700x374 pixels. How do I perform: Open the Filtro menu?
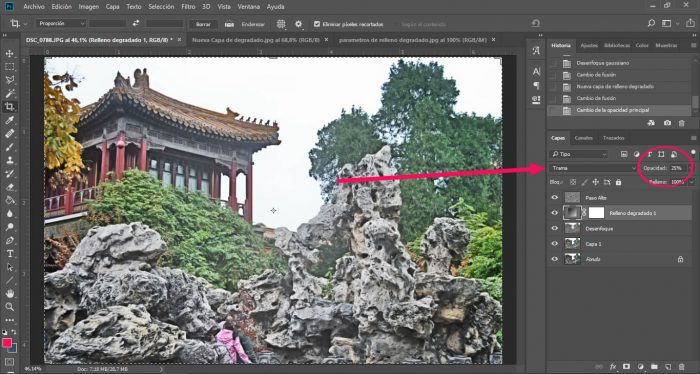click(x=188, y=7)
